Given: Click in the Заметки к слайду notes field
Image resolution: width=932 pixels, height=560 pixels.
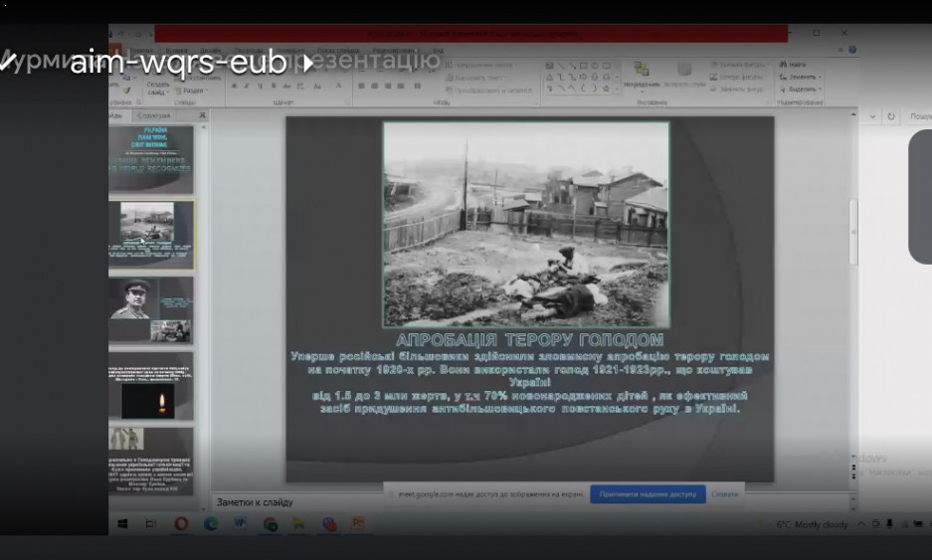Looking at the screenshot, I should (x=531, y=502).
